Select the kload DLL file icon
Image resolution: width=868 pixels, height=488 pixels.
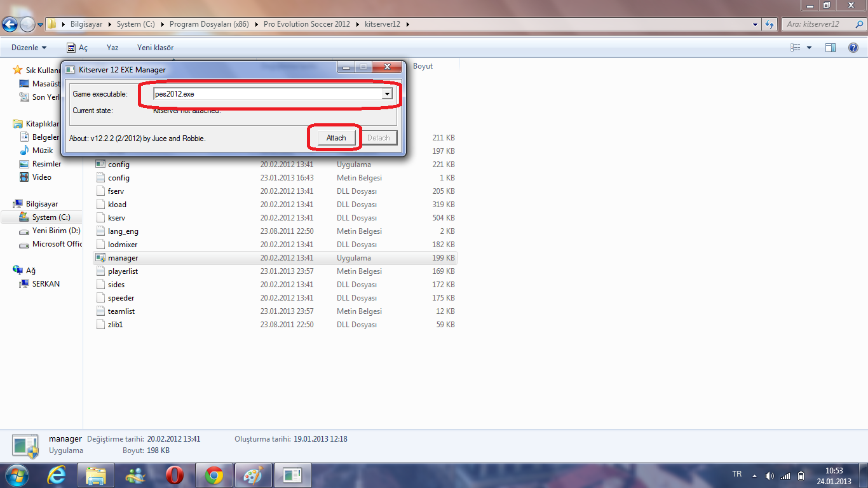coord(100,205)
